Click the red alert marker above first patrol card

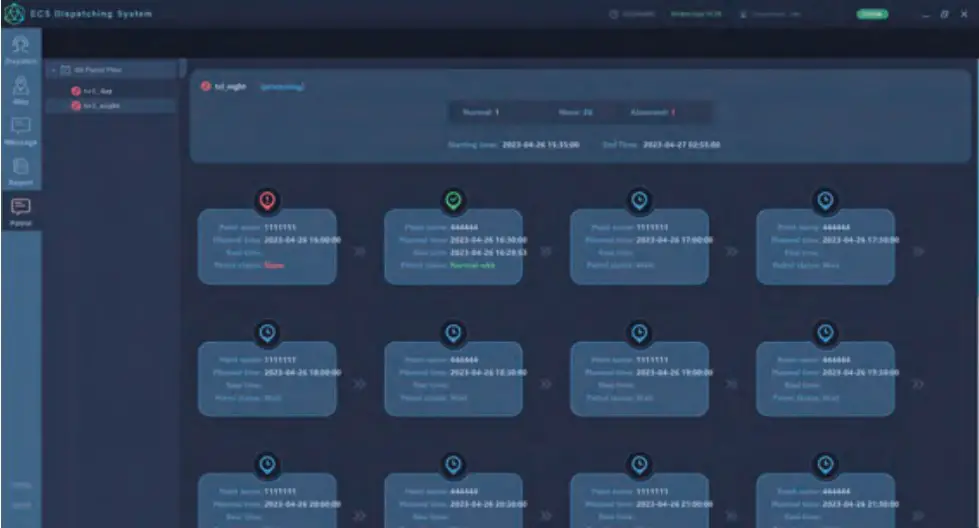267,200
